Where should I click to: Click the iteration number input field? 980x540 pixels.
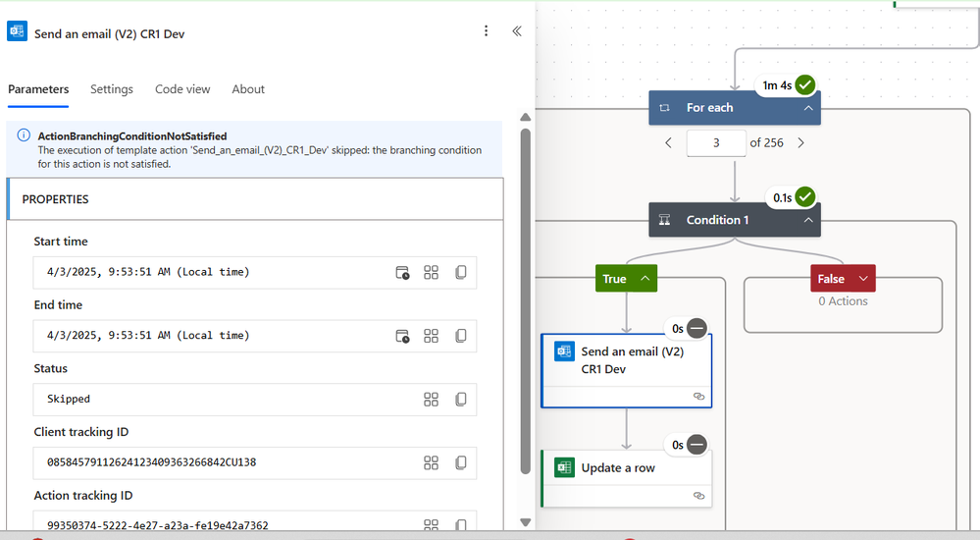click(x=716, y=142)
